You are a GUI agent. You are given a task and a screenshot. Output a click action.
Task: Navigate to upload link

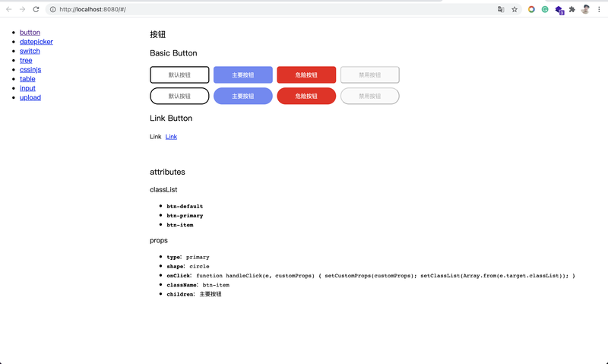pyautogui.click(x=30, y=98)
